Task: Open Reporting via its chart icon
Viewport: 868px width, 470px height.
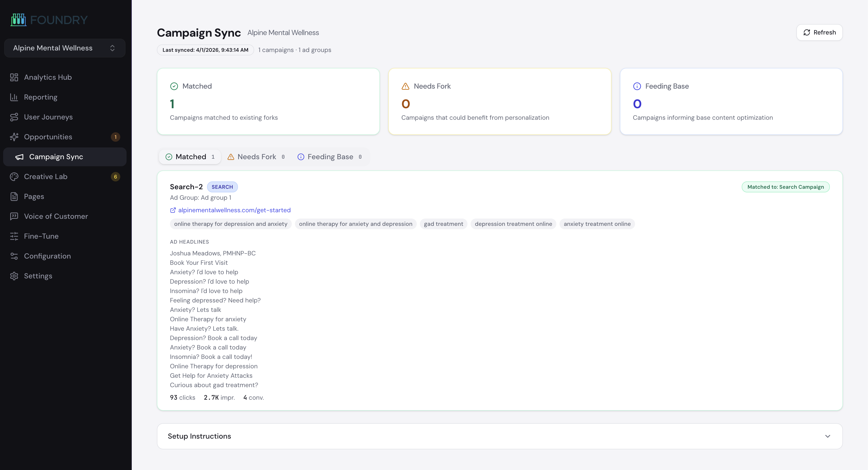Action: click(14, 97)
